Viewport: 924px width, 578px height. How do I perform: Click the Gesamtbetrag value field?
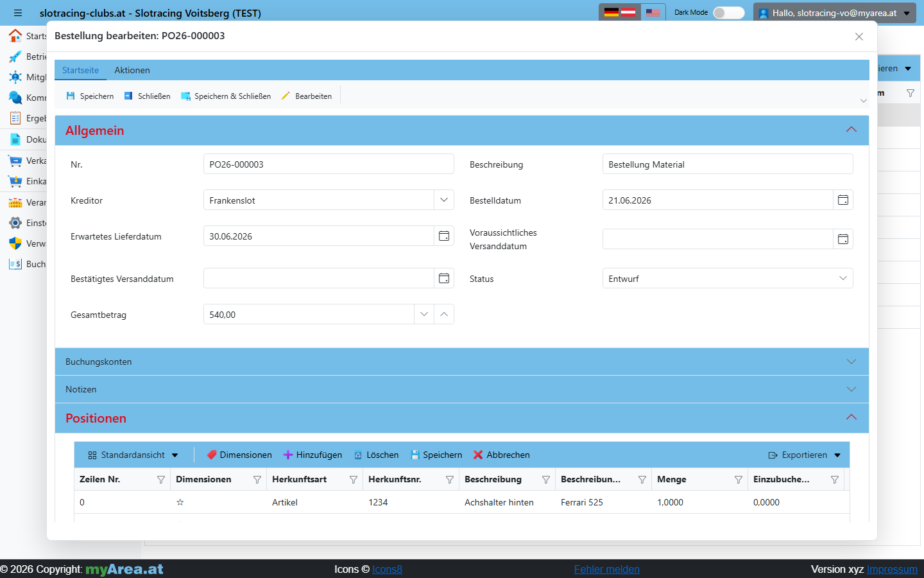click(309, 315)
